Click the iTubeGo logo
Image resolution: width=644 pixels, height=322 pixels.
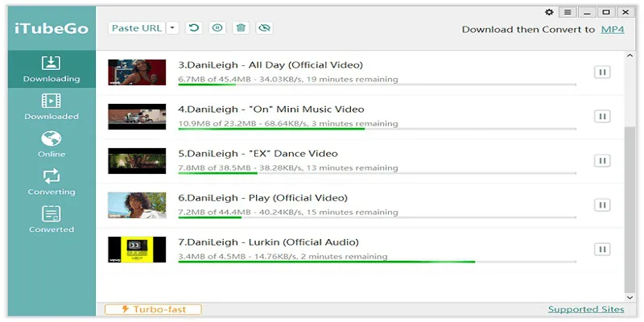[x=52, y=29]
